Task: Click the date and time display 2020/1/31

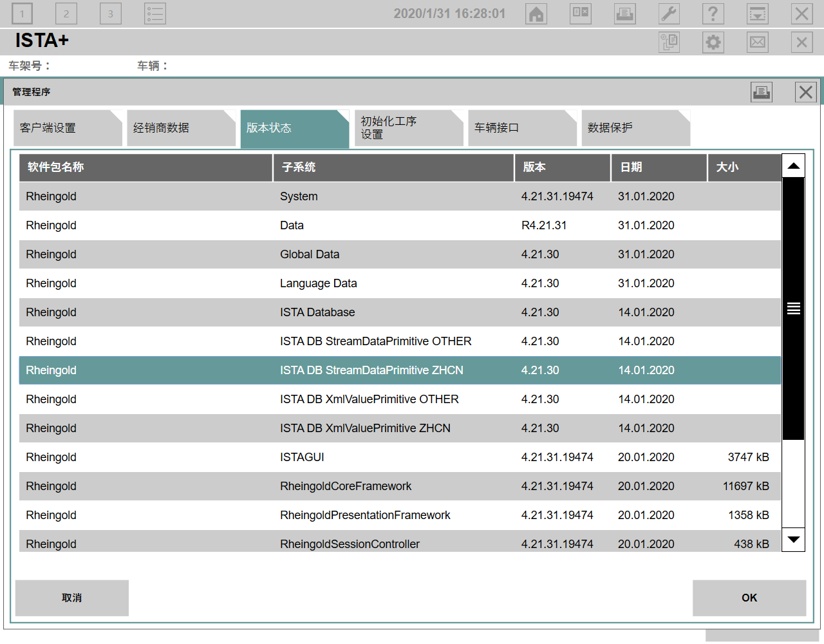Action: click(x=449, y=14)
